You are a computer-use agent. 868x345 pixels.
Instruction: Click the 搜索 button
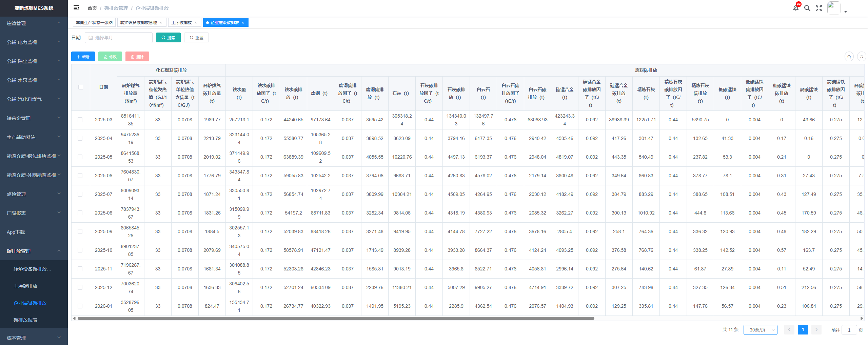168,38
